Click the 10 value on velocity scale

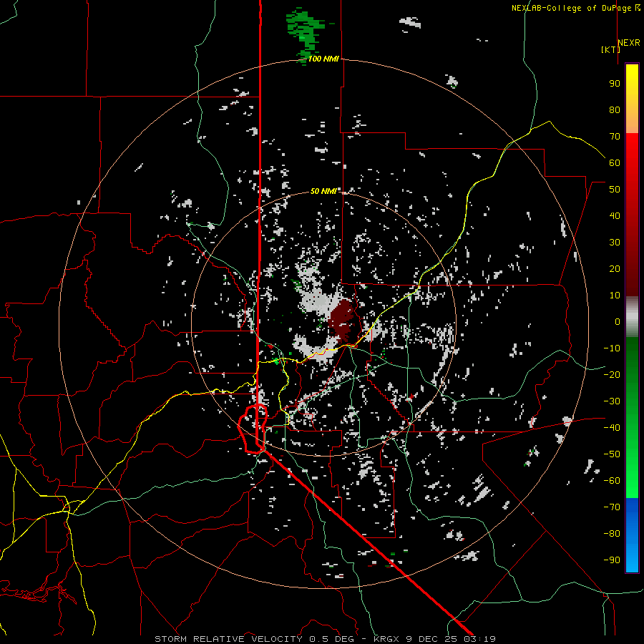click(x=615, y=296)
